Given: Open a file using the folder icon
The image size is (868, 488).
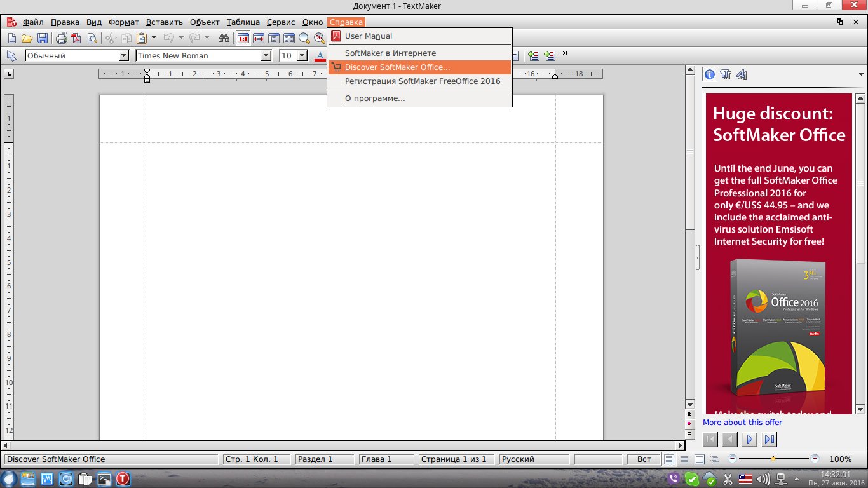Looking at the screenshot, I should (x=27, y=38).
